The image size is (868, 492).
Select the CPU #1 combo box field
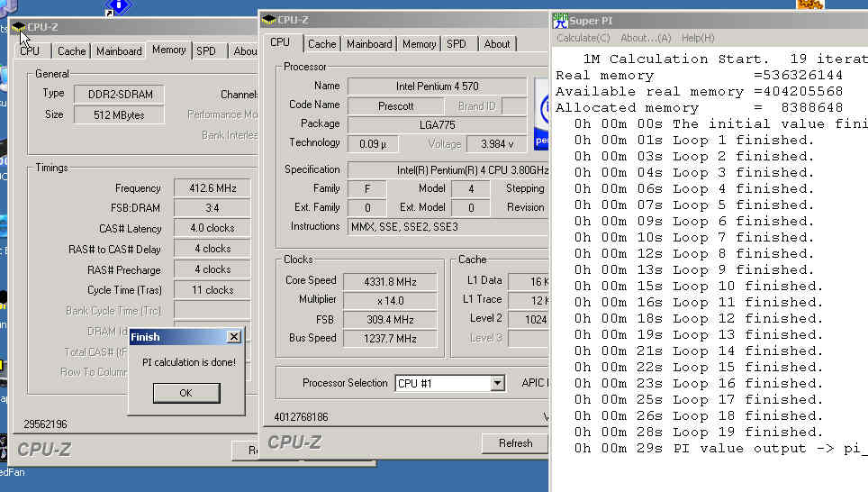[449, 383]
